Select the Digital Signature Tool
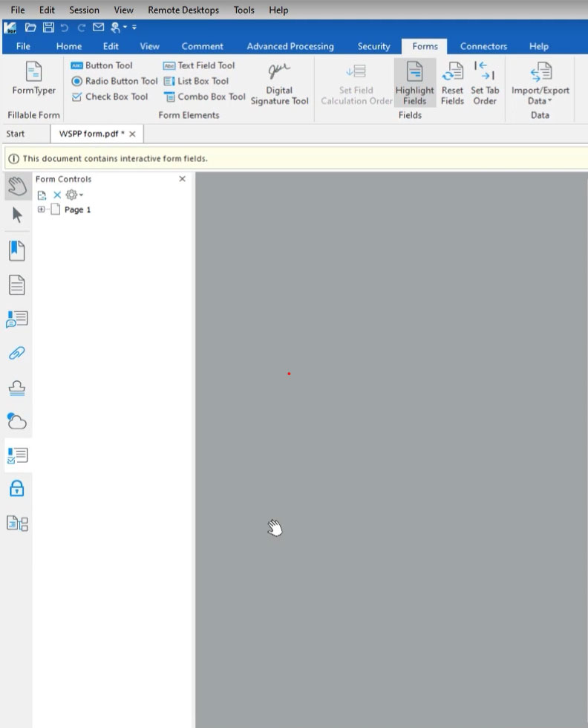This screenshot has width=588, height=728. [x=279, y=82]
